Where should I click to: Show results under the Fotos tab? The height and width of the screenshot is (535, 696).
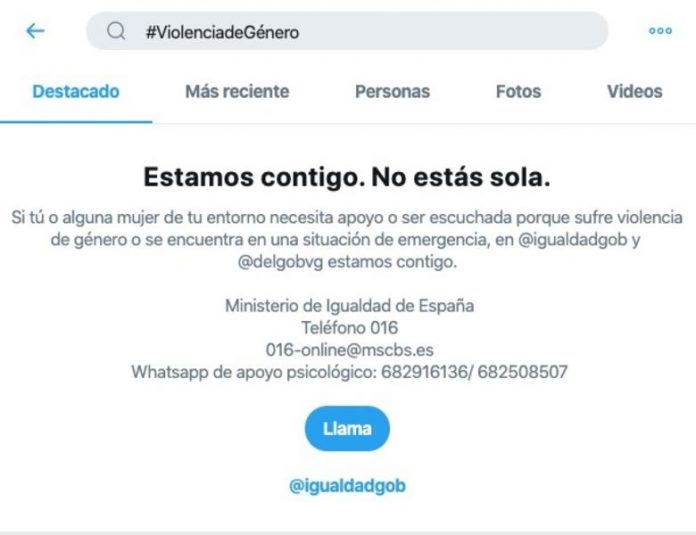click(x=518, y=91)
